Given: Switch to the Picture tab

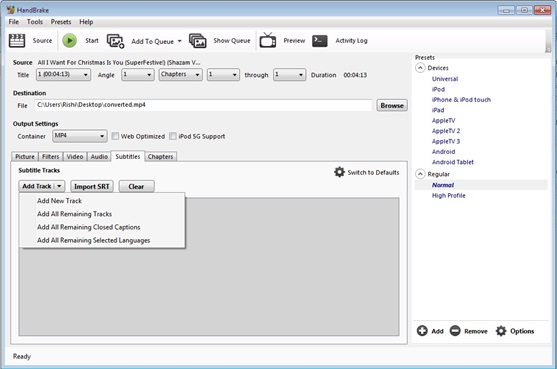Looking at the screenshot, I should (25, 157).
